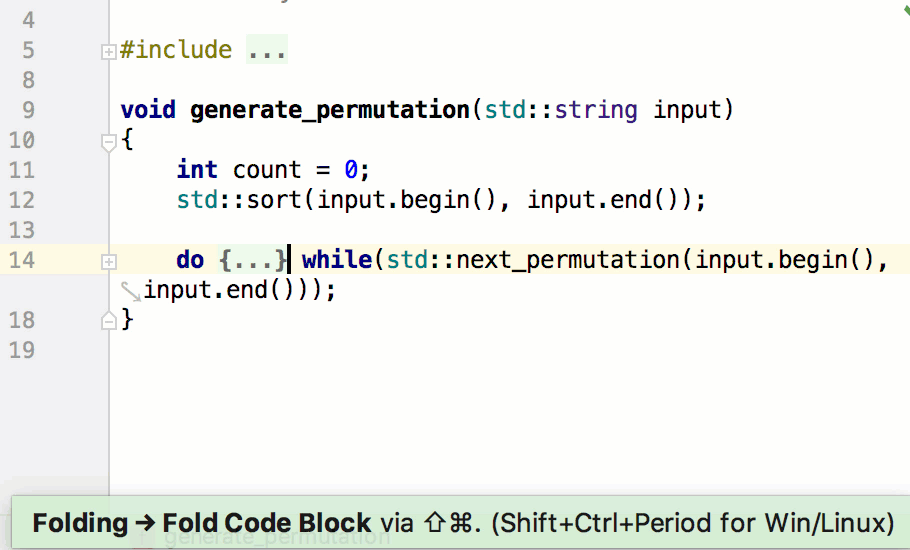This screenshot has width=910, height=550.
Task: Click the while keyword on line 14
Action: (337, 259)
